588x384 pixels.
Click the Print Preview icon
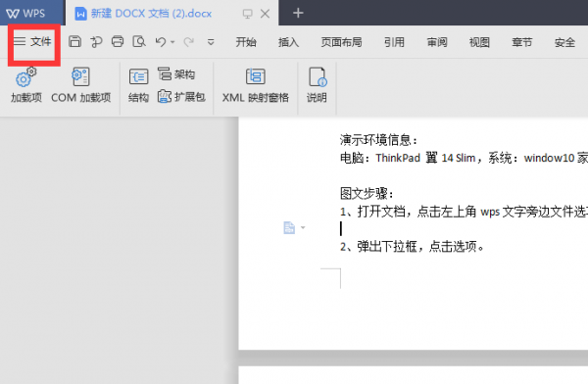[x=139, y=41]
